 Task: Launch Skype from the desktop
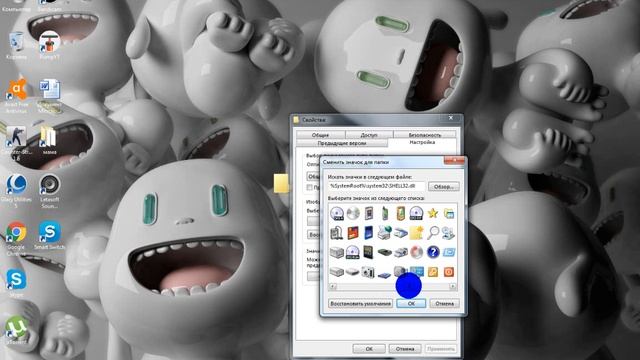tap(16, 282)
